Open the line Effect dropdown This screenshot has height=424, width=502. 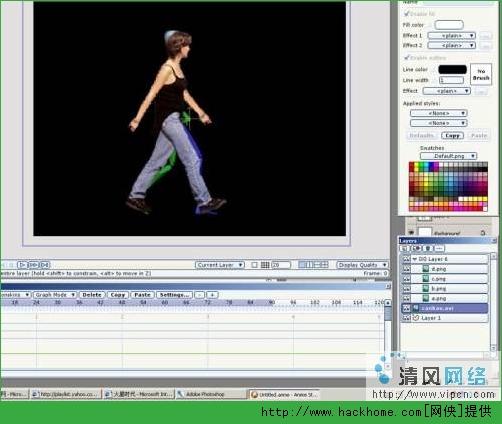(447, 91)
